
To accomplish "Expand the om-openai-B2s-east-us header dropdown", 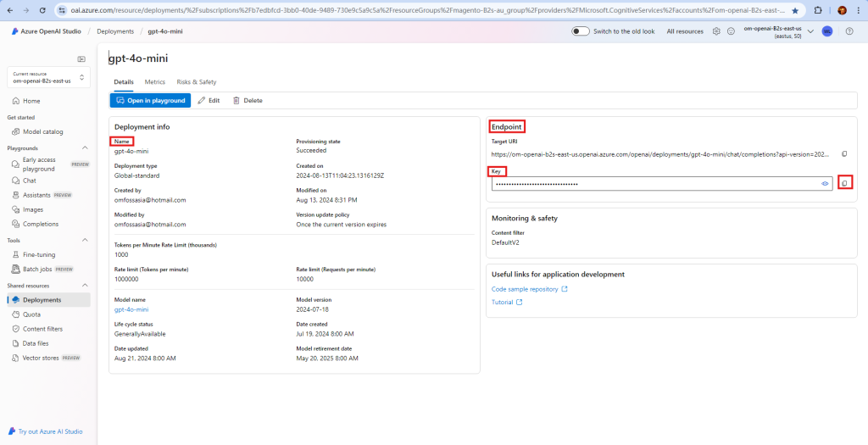I will (x=810, y=31).
